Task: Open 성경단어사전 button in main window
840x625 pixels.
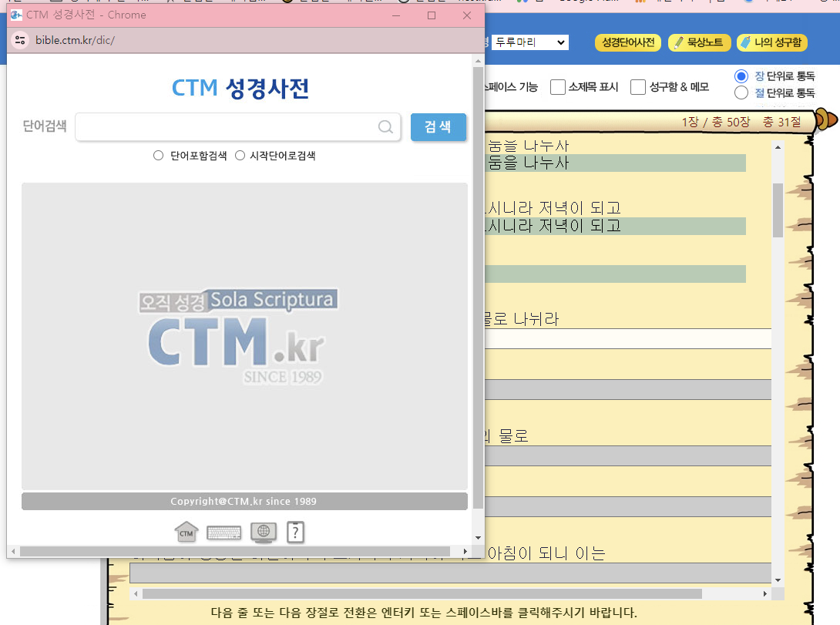Action: pos(628,42)
